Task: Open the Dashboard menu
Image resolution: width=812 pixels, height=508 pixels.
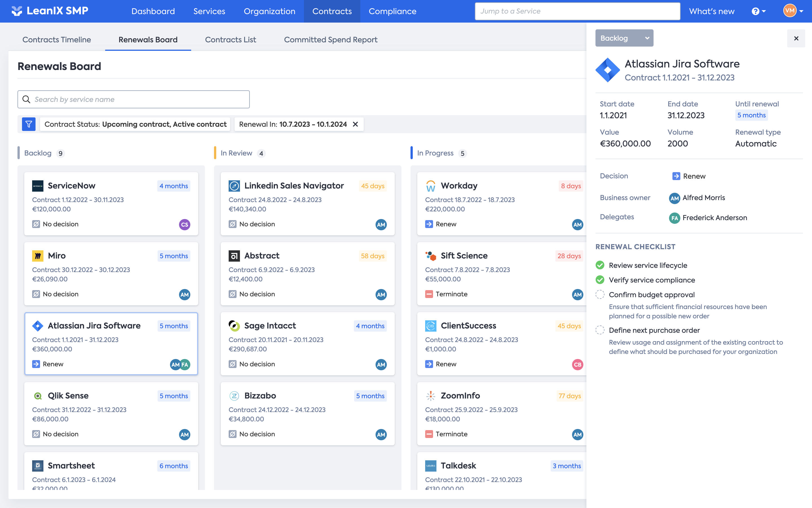Action: click(153, 11)
